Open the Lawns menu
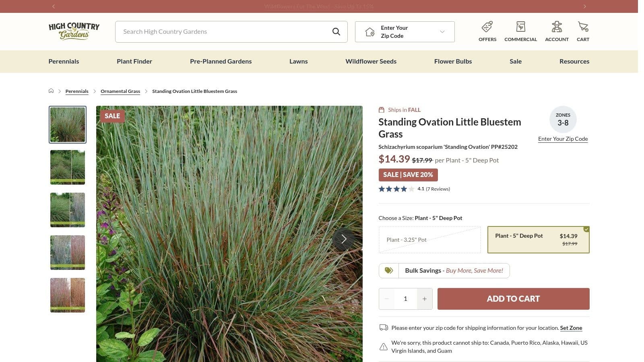This screenshot has width=644, height=362. pos(298,62)
